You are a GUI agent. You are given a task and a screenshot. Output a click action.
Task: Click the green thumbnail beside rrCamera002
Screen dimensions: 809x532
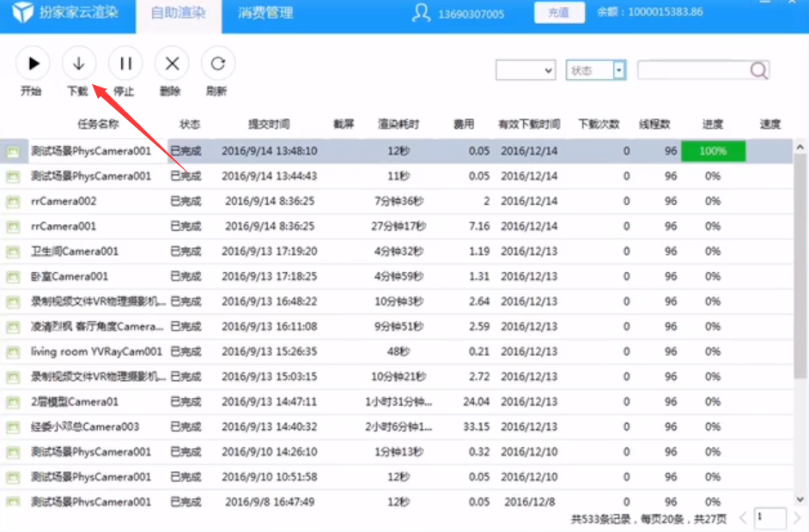[x=12, y=201]
